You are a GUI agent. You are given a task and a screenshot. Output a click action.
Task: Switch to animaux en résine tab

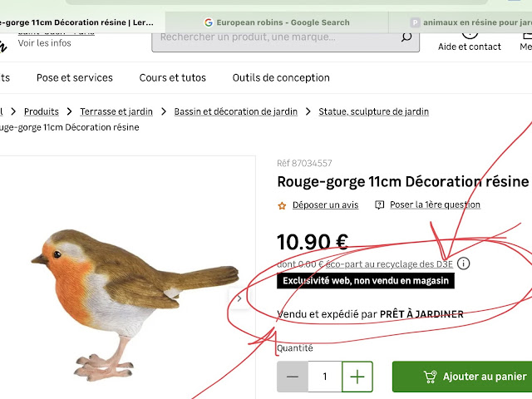(x=461, y=22)
